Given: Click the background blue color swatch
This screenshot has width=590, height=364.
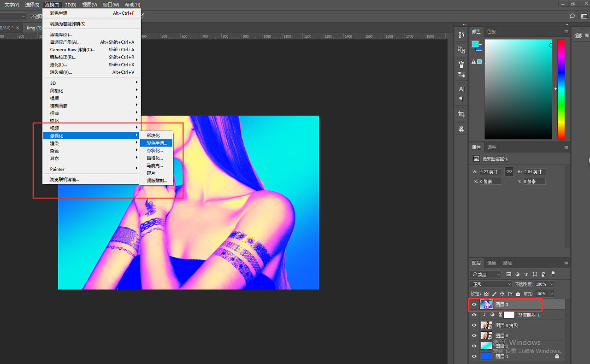Looking at the screenshot, I should point(479,48).
